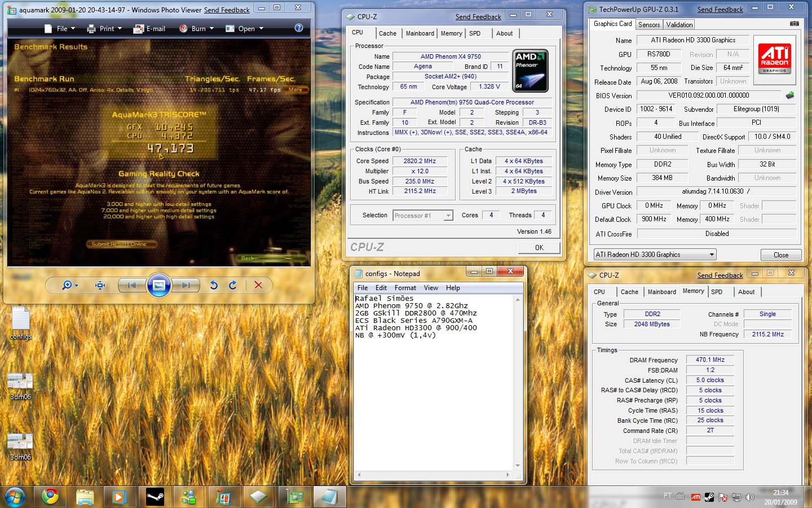
Task: Open the Print dropdown in Photo Viewer
Action: [104, 29]
